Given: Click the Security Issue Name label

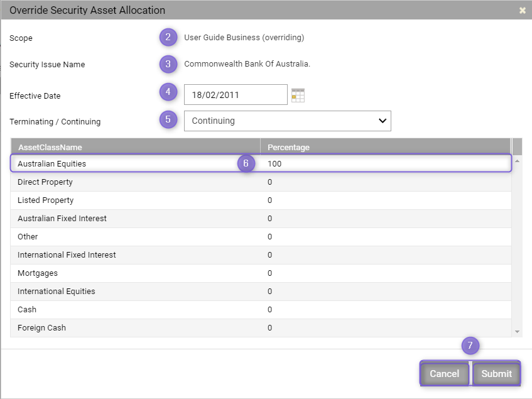Looking at the screenshot, I should (47, 65).
